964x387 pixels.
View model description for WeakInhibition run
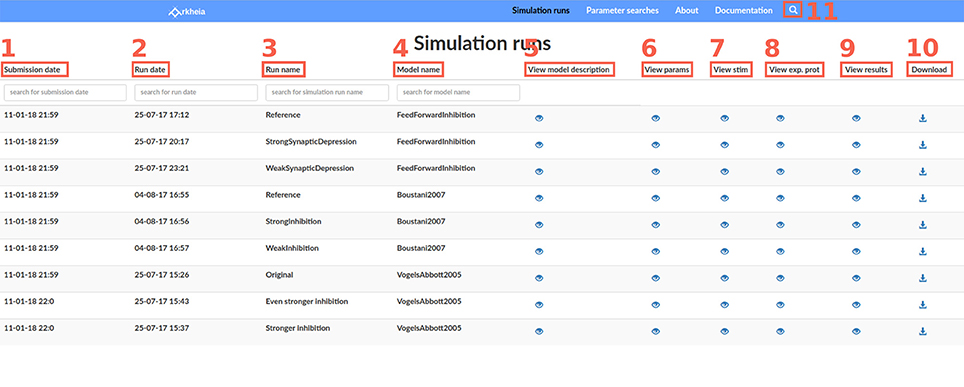click(x=539, y=252)
